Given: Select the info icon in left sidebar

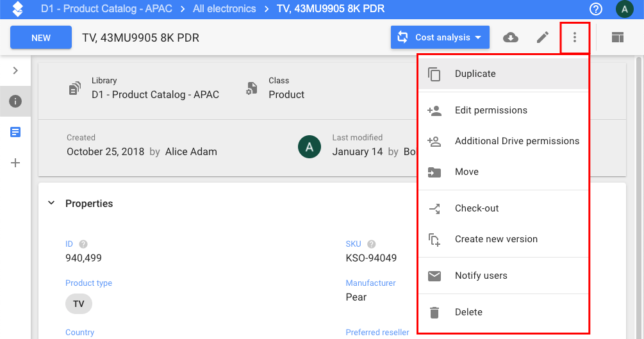Looking at the screenshot, I should pyautogui.click(x=15, y=101).
